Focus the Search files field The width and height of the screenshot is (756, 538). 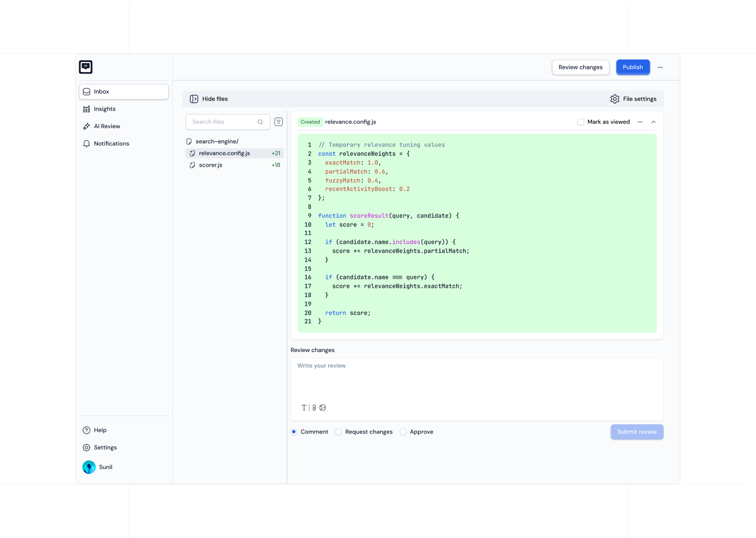(x=228, y=122)
